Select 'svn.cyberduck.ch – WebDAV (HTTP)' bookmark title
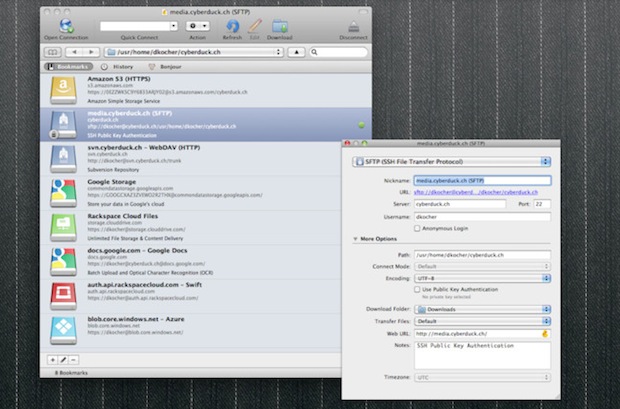The height and width of the screenshot is (409, 620). click(144, 147)
